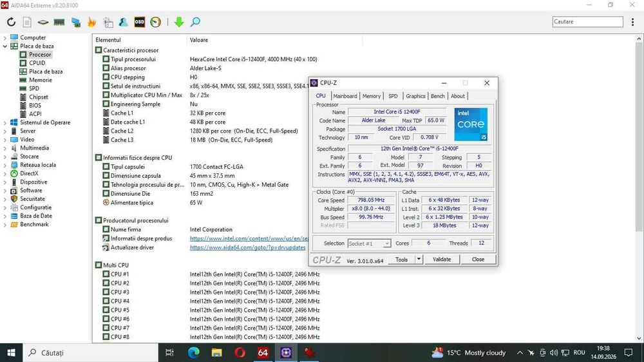Switch to Mainboard tab in CPU-Z
The width and height of the screenshot is (644, 362).
pyautogui.click(x=345, y=96)
